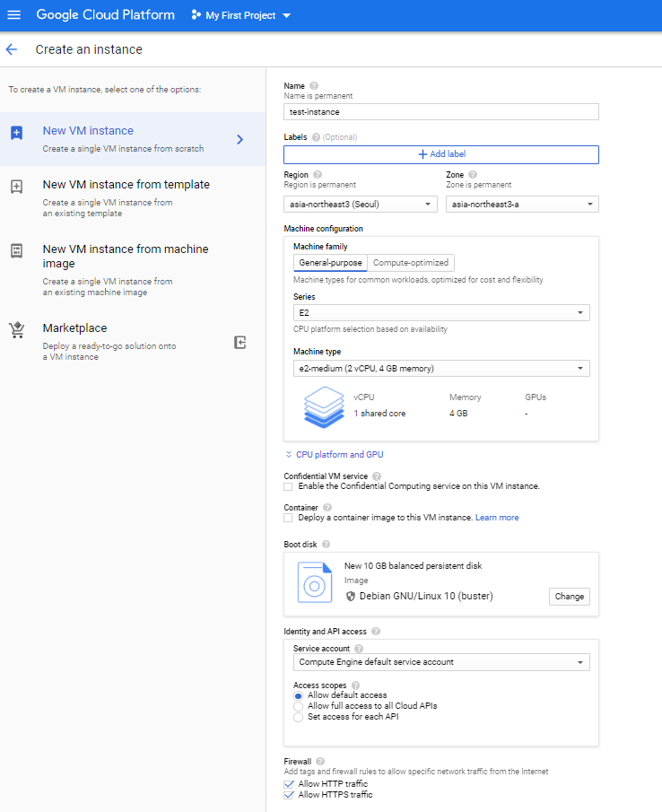Image resolution: width=662 pixels, height=812 pixels.
Task: Open the Marketplace option
Action: pos(133,342)
